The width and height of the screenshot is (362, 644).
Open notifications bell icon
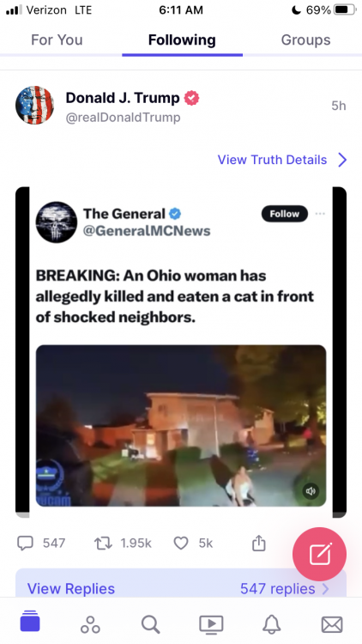pos(271,625)
